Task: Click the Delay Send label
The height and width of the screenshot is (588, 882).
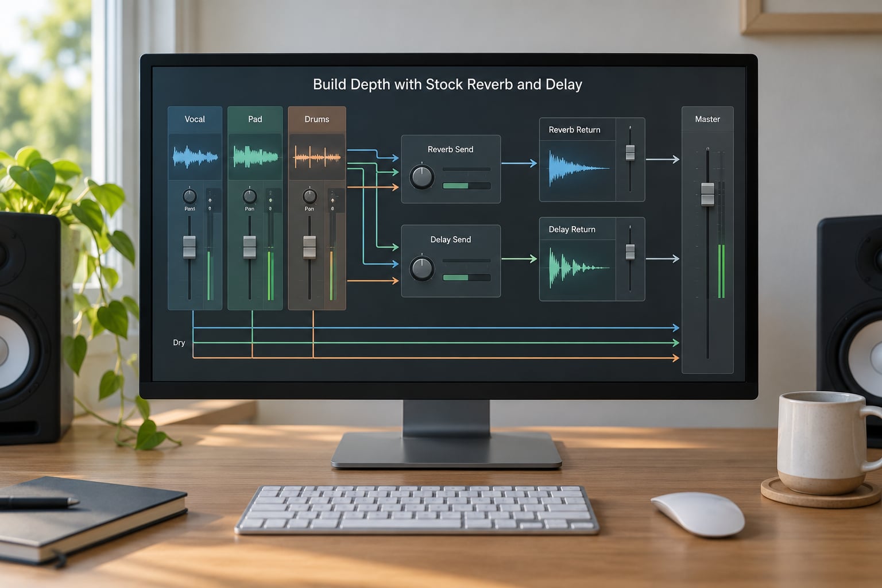Action: tap(451, 239)
